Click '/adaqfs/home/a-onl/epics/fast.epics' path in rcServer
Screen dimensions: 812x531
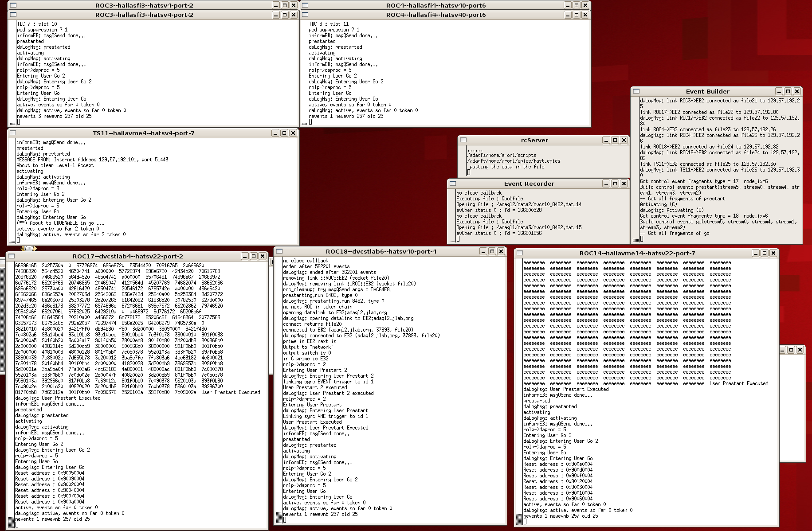point(514,161)
